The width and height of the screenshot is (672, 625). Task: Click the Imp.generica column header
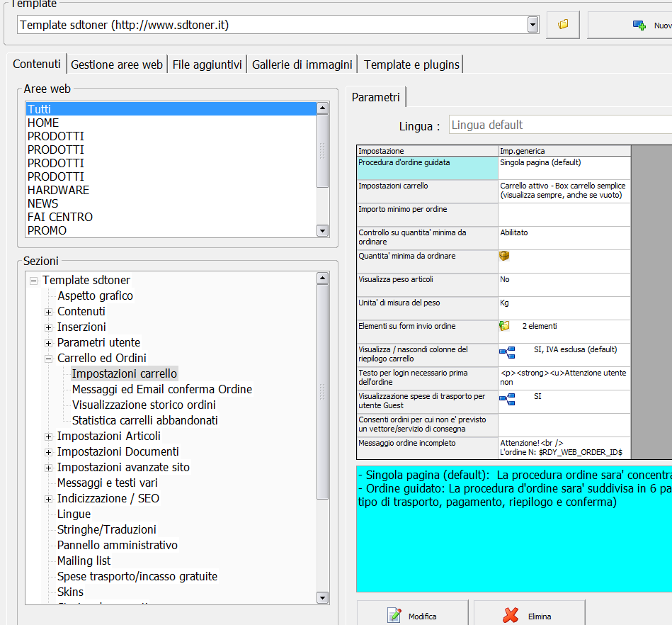564,151
